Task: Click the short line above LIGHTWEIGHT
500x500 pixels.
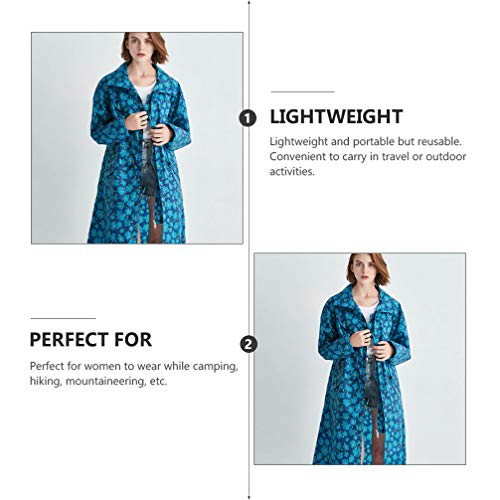Action: coord(302,91)
